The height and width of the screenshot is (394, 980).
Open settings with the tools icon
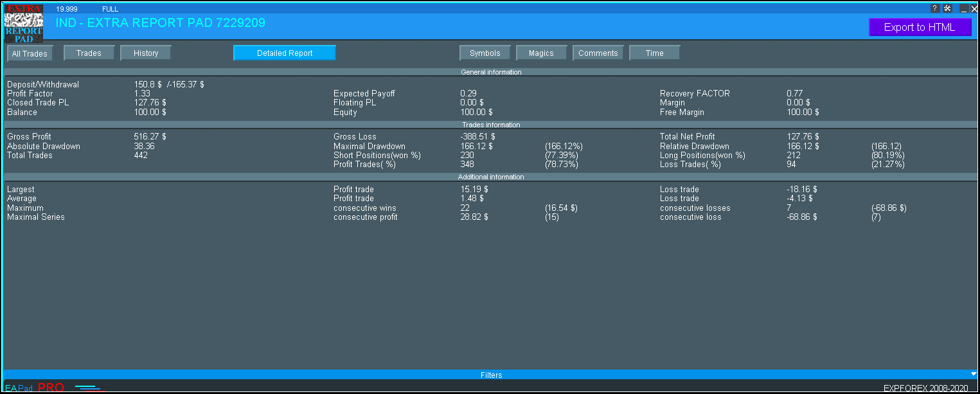(947, 8)
